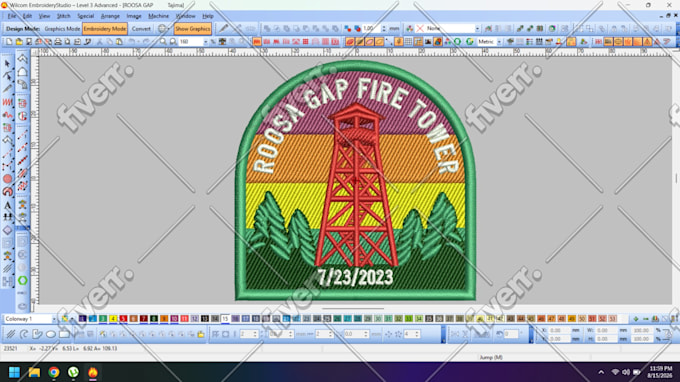Click the Paste icon in toolbar
Viewport: 680px width, 382px height.
(x=119, y=42)
